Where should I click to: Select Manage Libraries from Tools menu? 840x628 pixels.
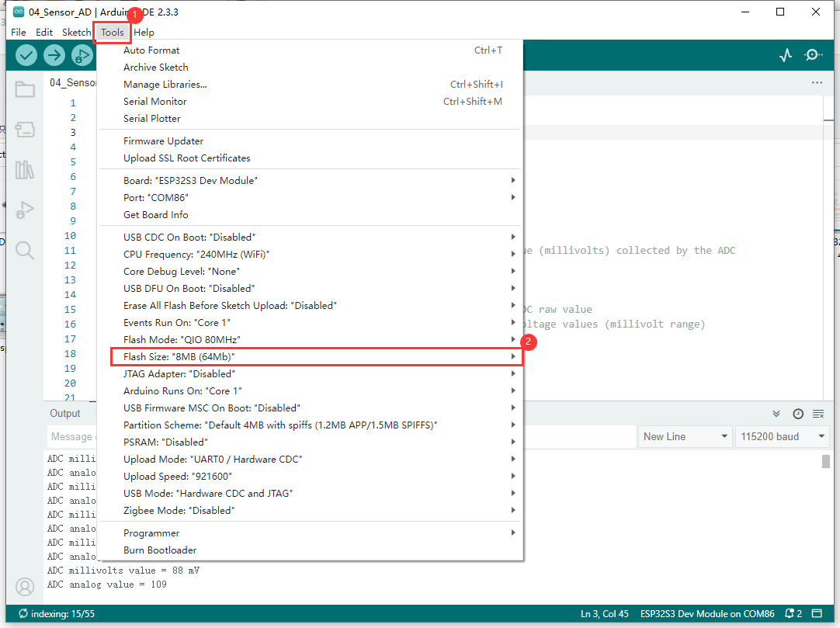(x=165, y=85)
